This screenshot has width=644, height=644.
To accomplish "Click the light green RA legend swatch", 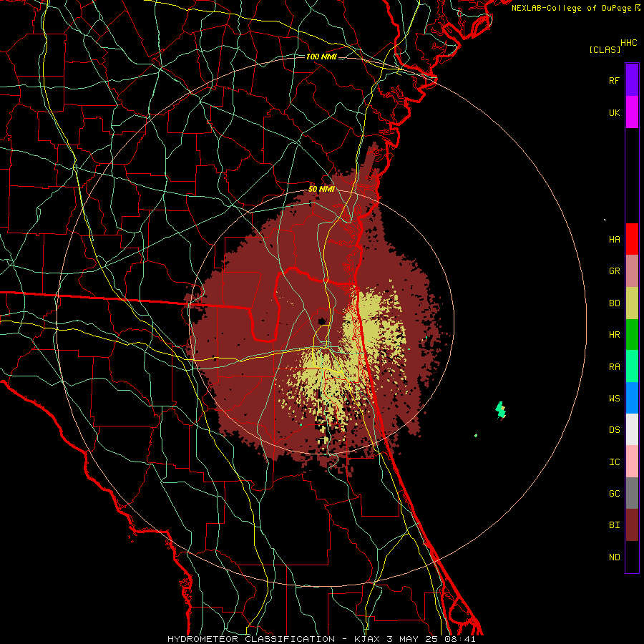I will click(x=632, y=366).
